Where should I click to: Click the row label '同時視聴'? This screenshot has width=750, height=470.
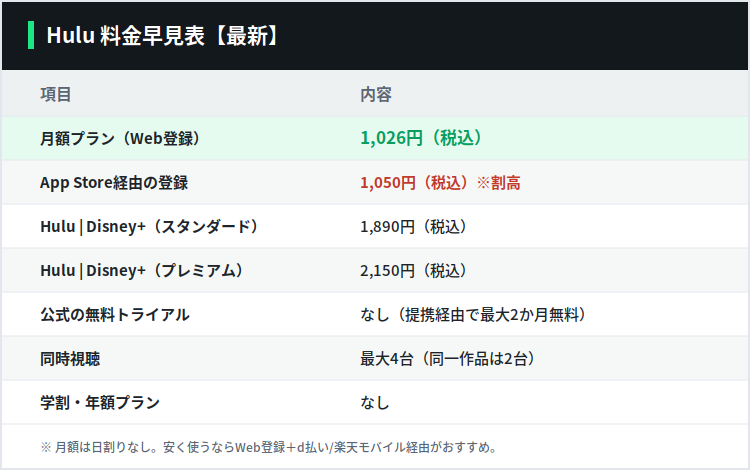[x=70, y=359]
